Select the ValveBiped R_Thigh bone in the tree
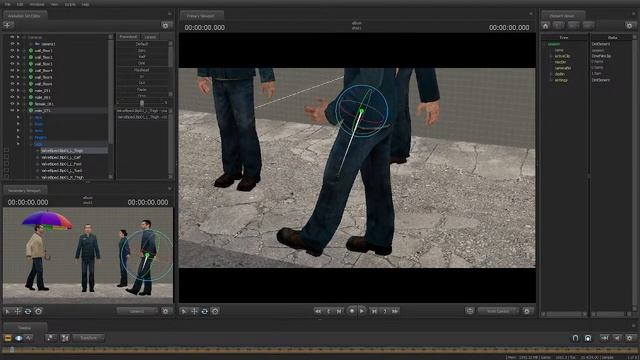Image resolution: width=640 pixels, height=360 pixels. 62,178
